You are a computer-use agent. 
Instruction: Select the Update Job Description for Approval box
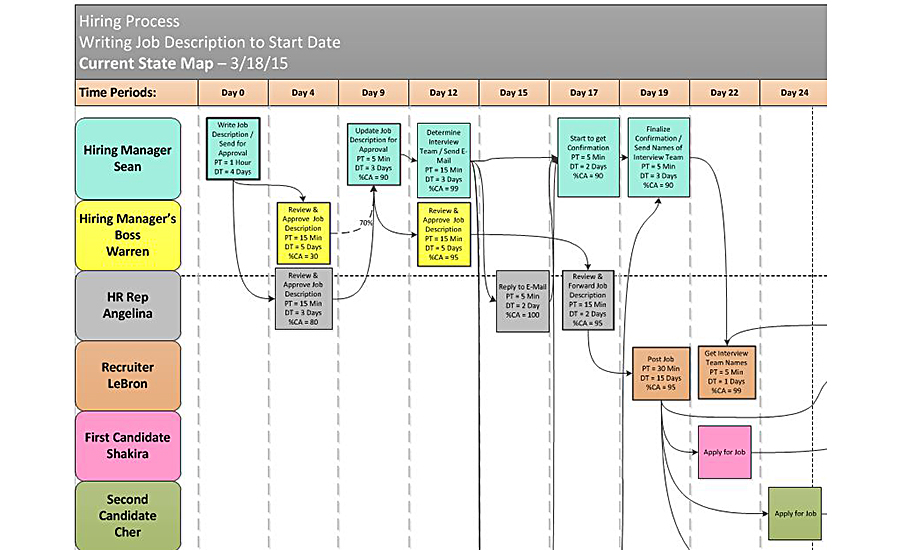click(x=374, y=154)
